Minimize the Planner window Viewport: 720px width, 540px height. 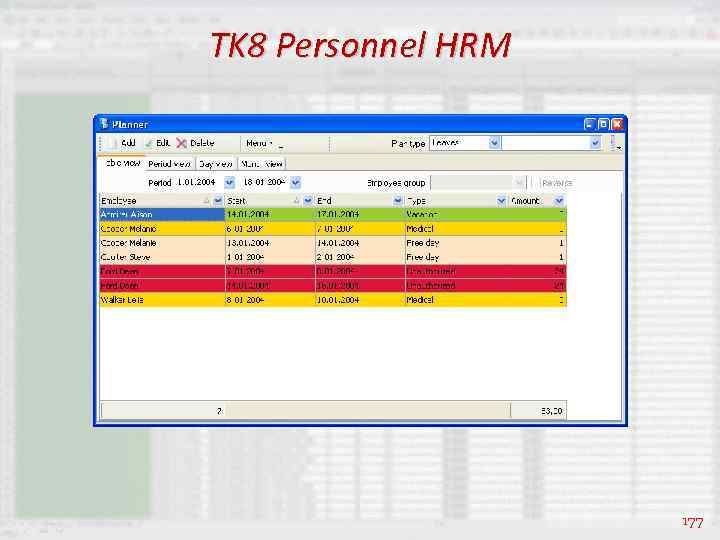point(590,124)
